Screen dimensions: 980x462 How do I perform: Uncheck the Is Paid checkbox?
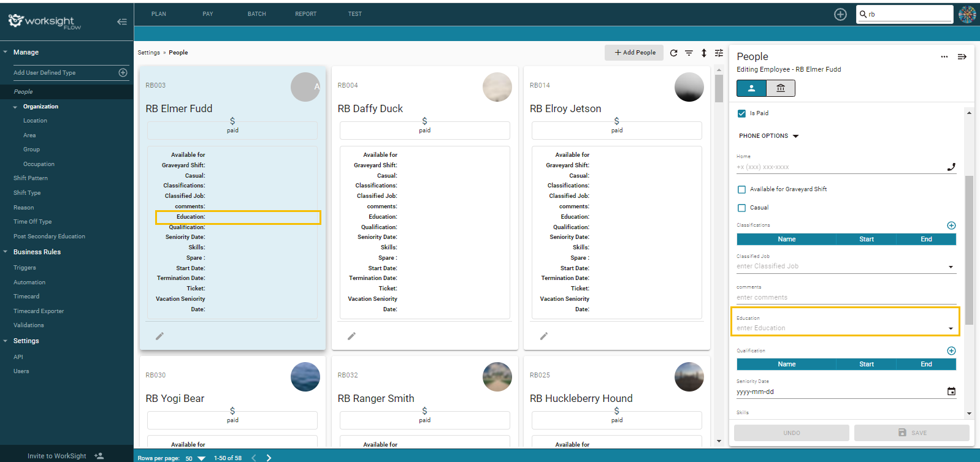(x=741, y=113)
